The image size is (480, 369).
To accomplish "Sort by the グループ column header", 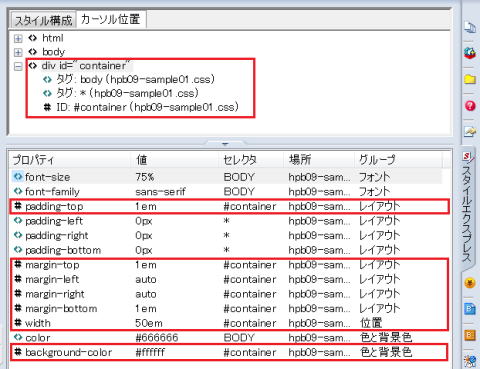I will 399,160.
